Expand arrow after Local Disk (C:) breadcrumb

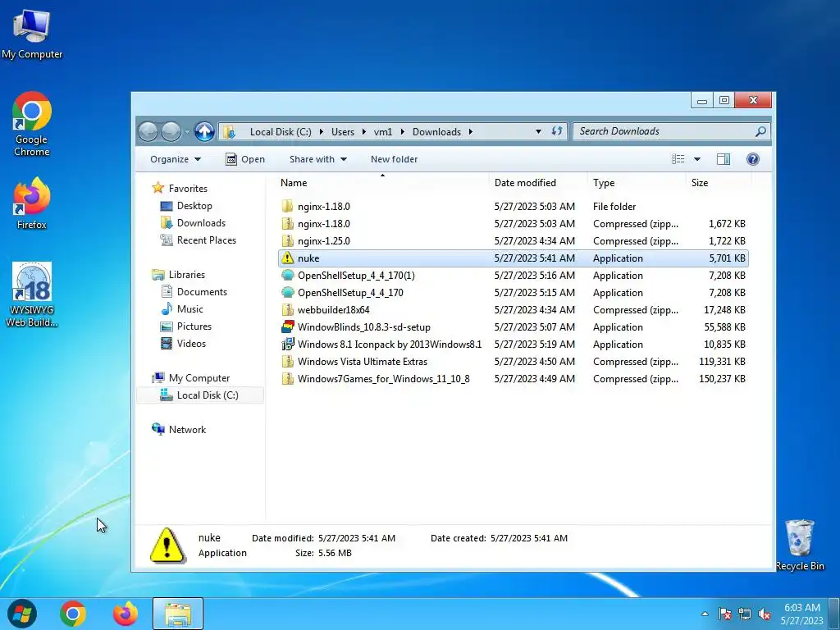pyautogui.click(x=321, y=132)
